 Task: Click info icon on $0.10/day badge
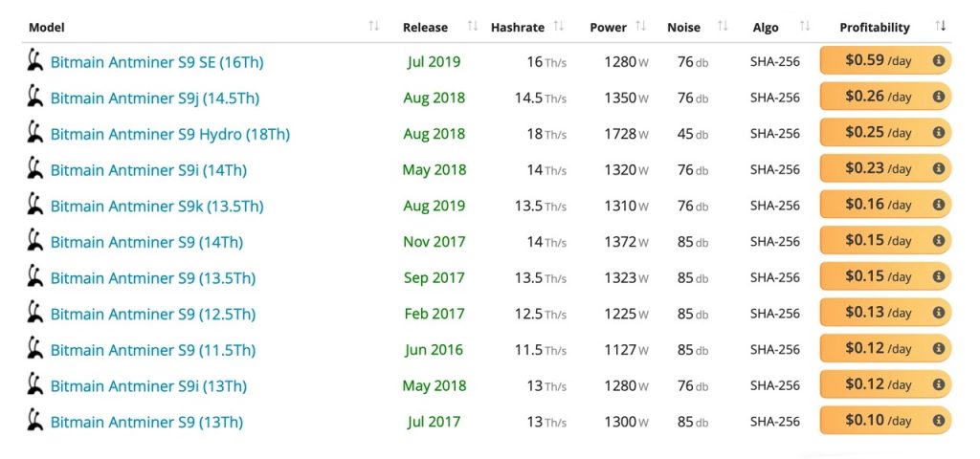click(938, 421)
